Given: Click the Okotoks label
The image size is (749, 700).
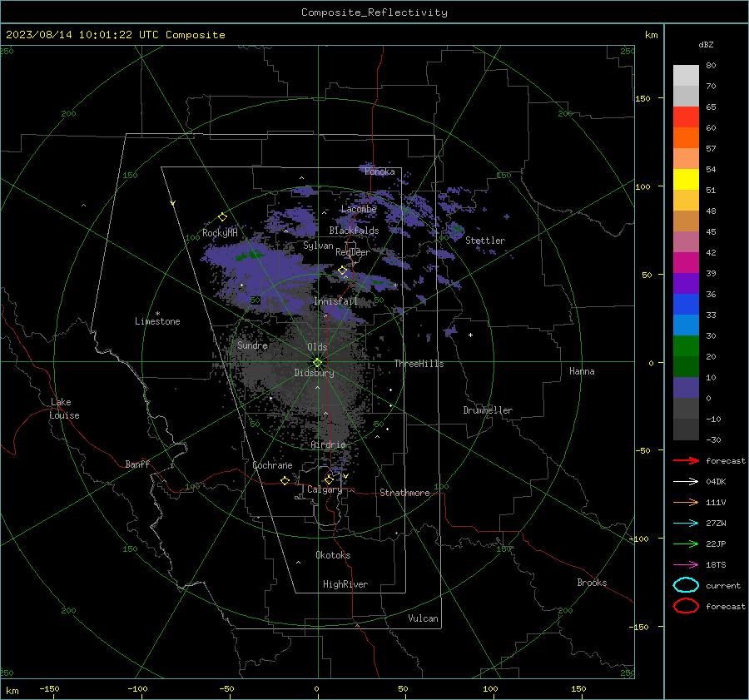Looking at the screenshot, I should click(333, 555).
